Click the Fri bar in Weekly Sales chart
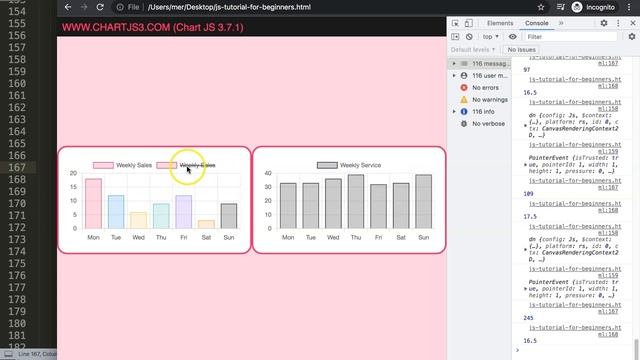The height and width of the screenshot is (360, 640). (184, 212)
